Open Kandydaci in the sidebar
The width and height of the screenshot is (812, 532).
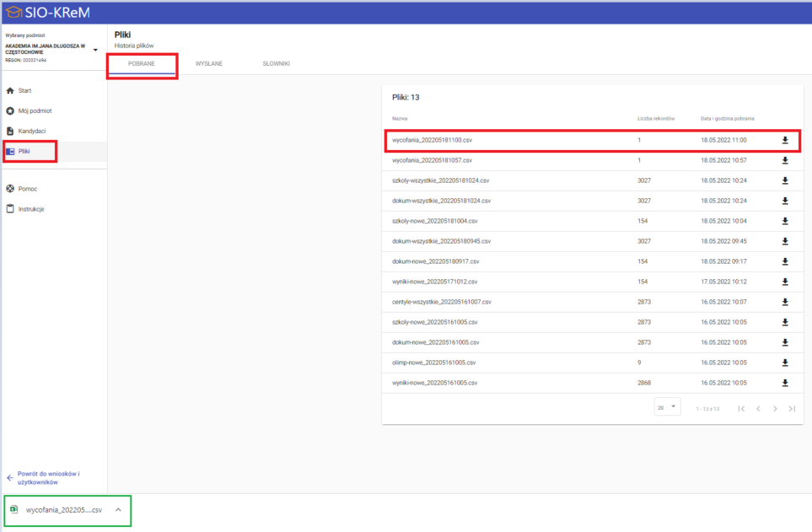click(31, 131)
